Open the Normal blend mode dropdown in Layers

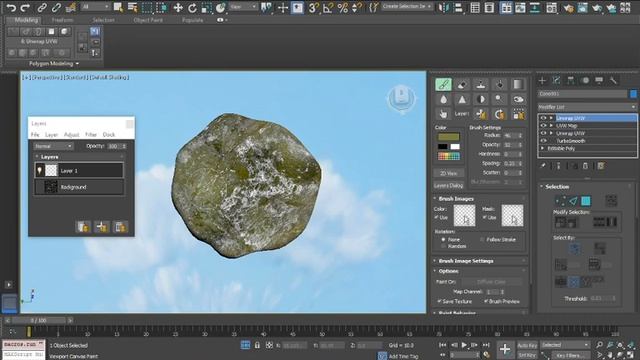[53, 146]
